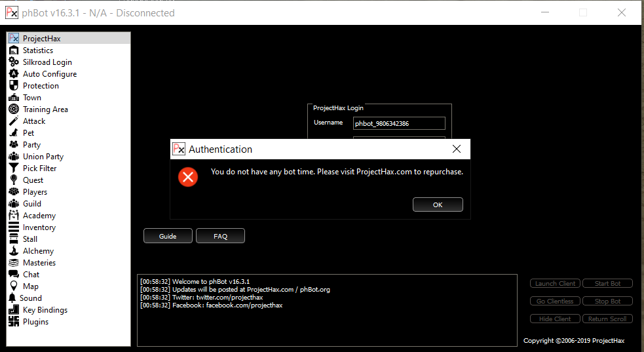Image resolution: width=644 pixels, height=352 pixels.
Task: Open the Inventory section
Action: click(x=39, y=227)
